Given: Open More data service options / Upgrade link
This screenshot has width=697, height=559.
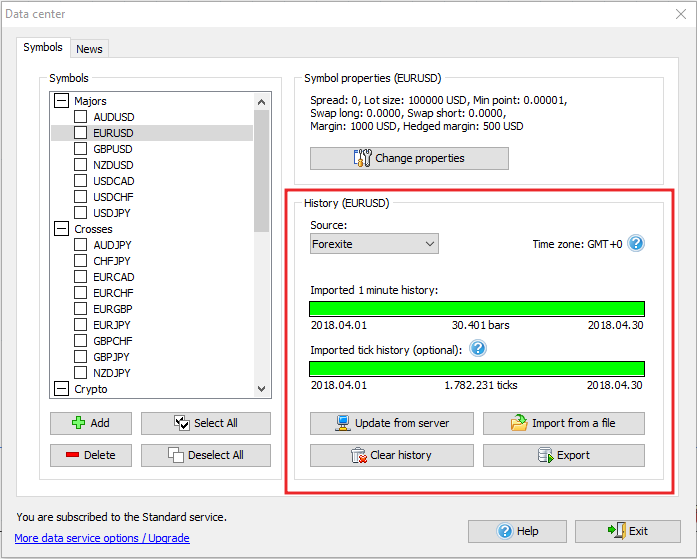Looking at the screenshot, I should [x=101, y=538].
